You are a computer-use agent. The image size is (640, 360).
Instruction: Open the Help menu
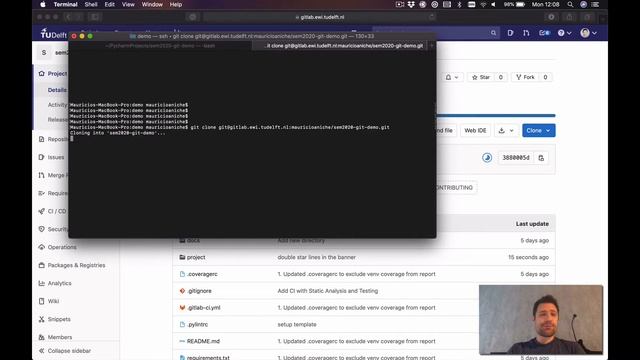pyautogui.click(x=176, y=4)
